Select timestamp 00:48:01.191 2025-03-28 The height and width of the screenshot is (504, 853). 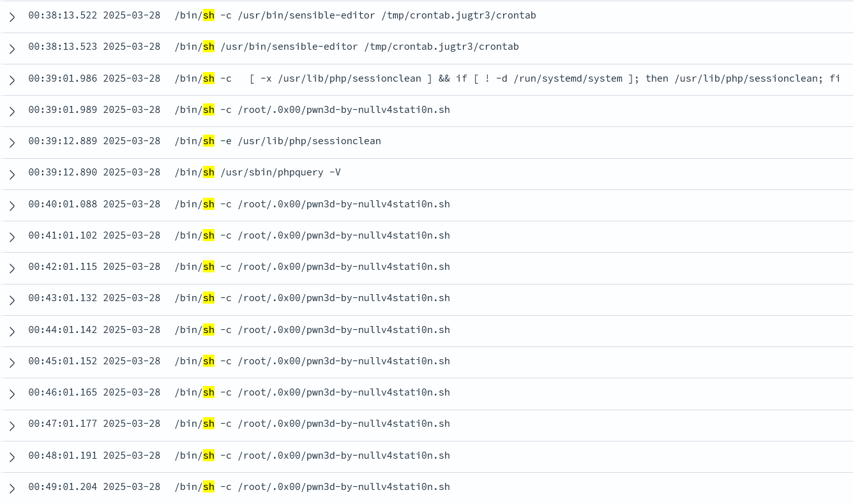[94, 456]
